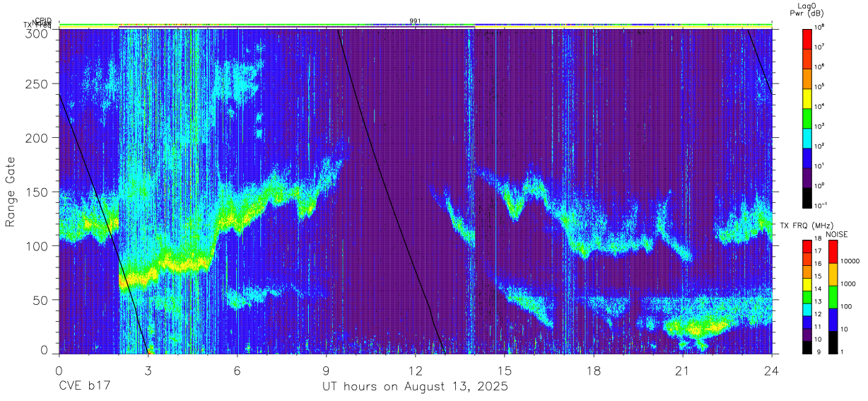868x401 pixels.
Task: Click the '1000' label on the NOISE scale
Action: pos(848,284)
